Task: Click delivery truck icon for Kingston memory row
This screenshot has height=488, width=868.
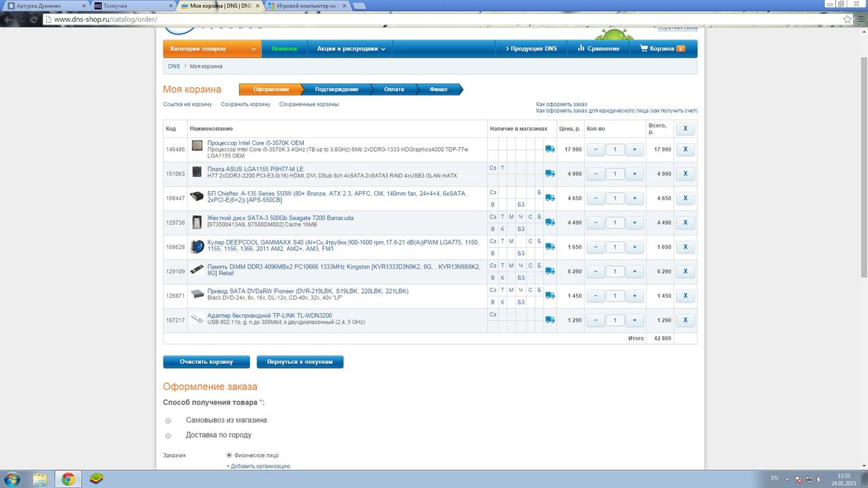Action: (549, 271)
